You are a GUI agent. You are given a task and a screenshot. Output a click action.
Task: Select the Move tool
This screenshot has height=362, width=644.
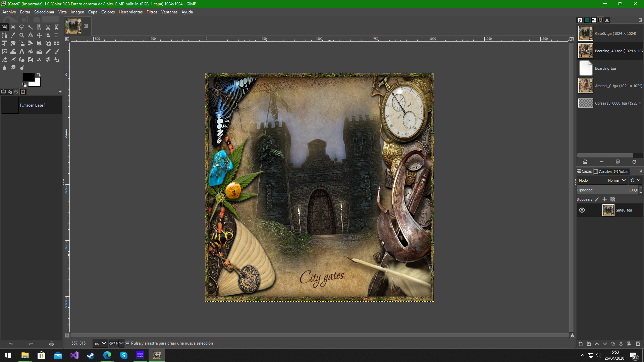pyautogui.click(x=39, y=35)
